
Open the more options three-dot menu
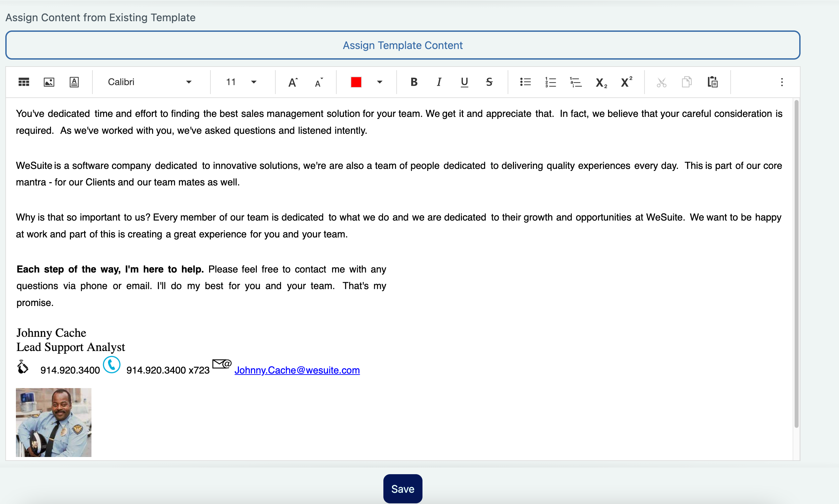coord(782,82)
